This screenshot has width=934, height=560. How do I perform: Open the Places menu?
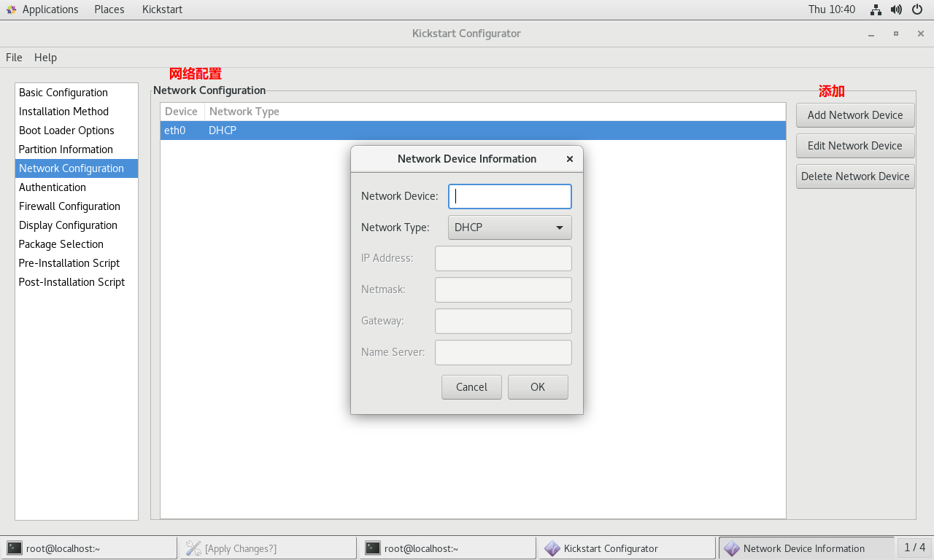[x=109, y=9]
